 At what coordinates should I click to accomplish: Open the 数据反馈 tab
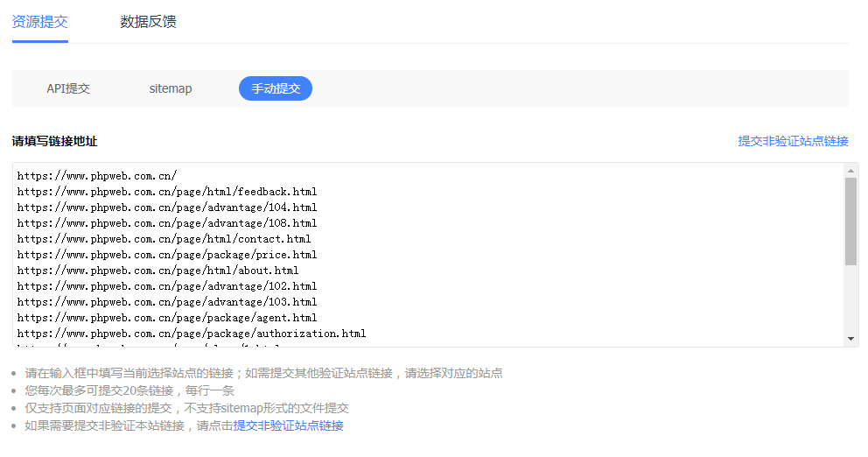pyautogui.click(x=148, y=22)
